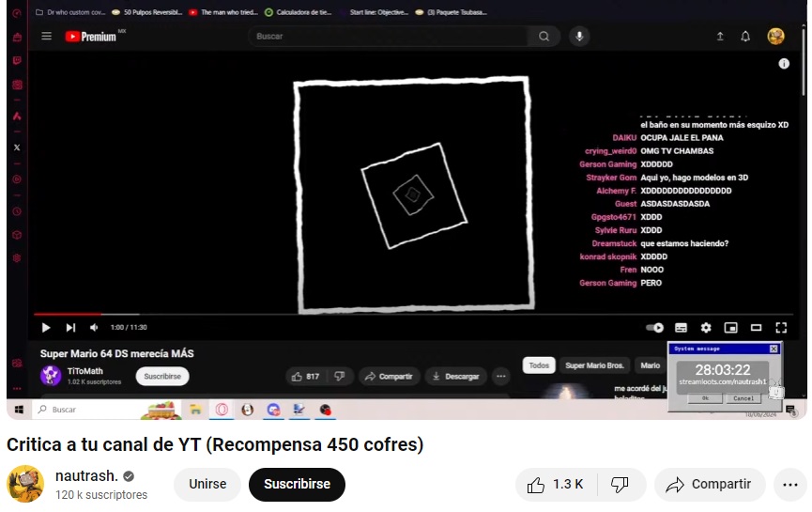Click the Windows taskbar Buscar search box
Screen dimensions: 812x512
point(108,410)
